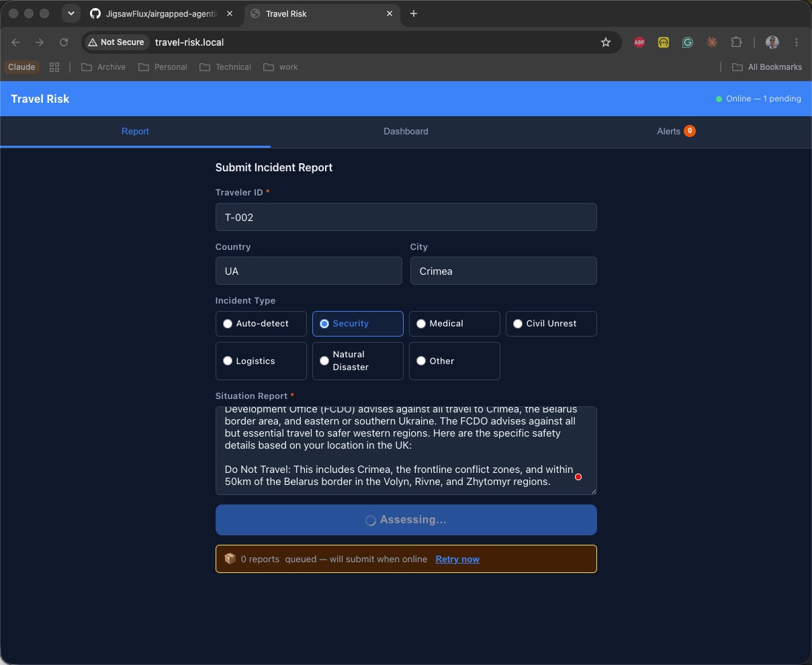
Task: Click the package icon in the queue banner
Action: click(x=230, y=558)
